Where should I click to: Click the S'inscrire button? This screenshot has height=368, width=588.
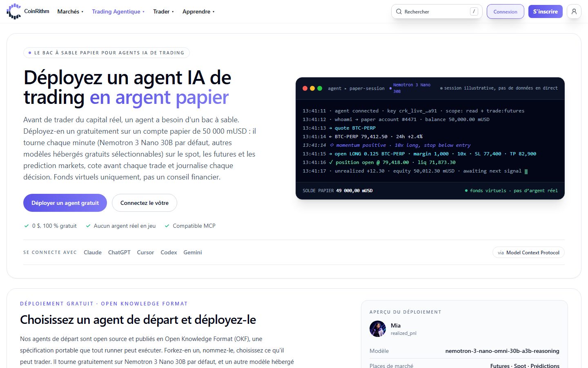[546, 11]
